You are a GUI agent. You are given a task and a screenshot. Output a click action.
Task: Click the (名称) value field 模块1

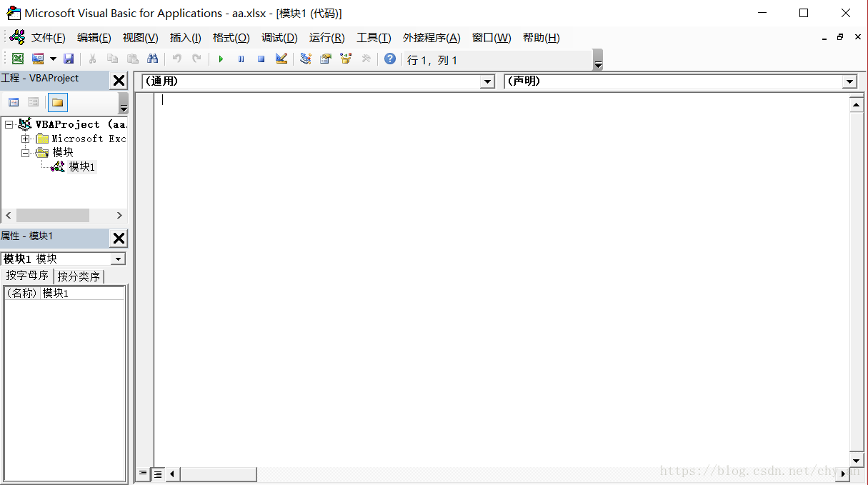(82, 293)
